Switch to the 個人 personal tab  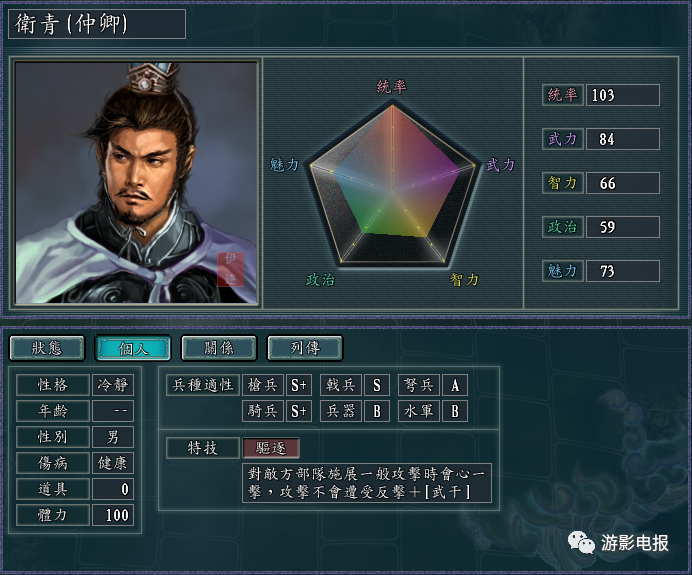(133, 348)
